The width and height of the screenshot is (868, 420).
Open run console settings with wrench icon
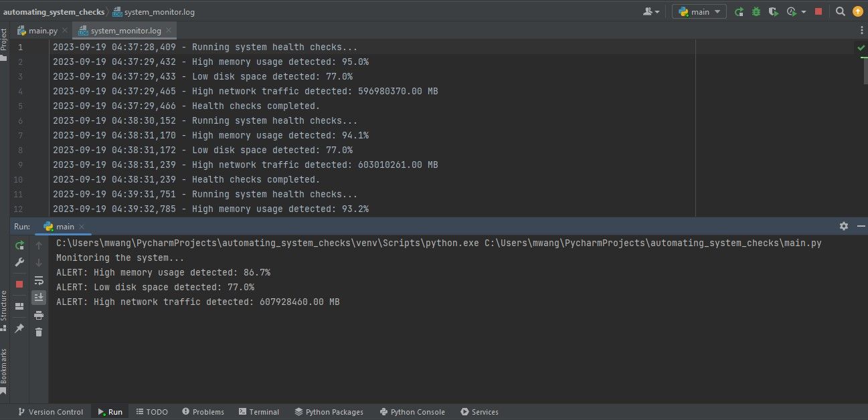[x=19, y=261]
